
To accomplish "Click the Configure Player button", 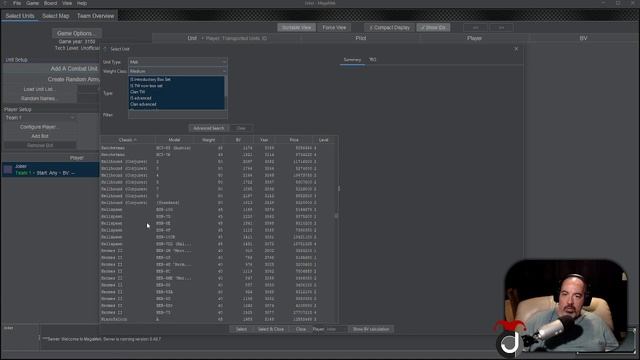I will (x=40, y=127).
